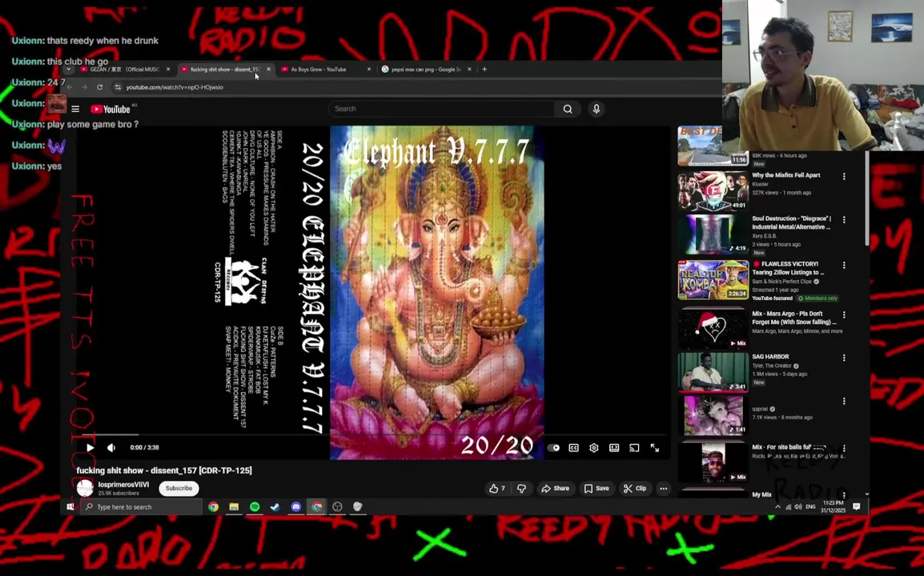Open OBS Studio from the taskbar

(337, 506)
